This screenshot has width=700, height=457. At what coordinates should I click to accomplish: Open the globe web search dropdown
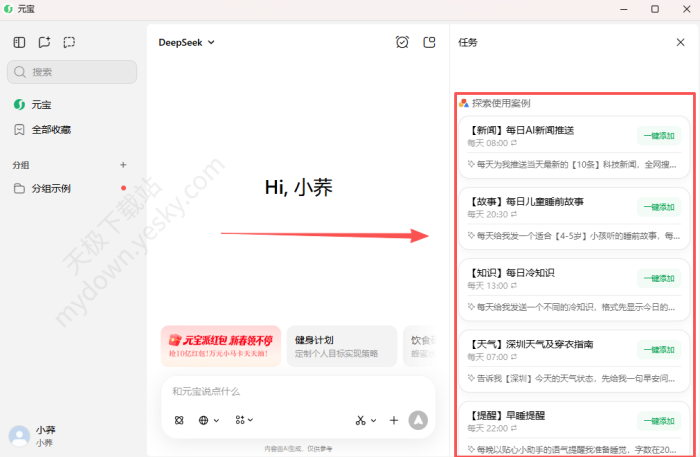click(209, 420)
